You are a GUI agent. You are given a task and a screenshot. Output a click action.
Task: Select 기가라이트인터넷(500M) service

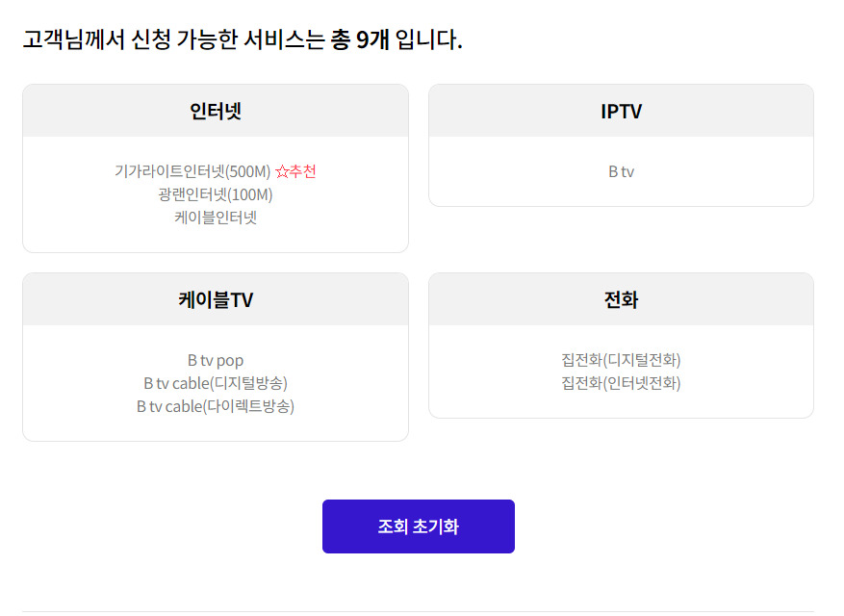pos(192,171)
